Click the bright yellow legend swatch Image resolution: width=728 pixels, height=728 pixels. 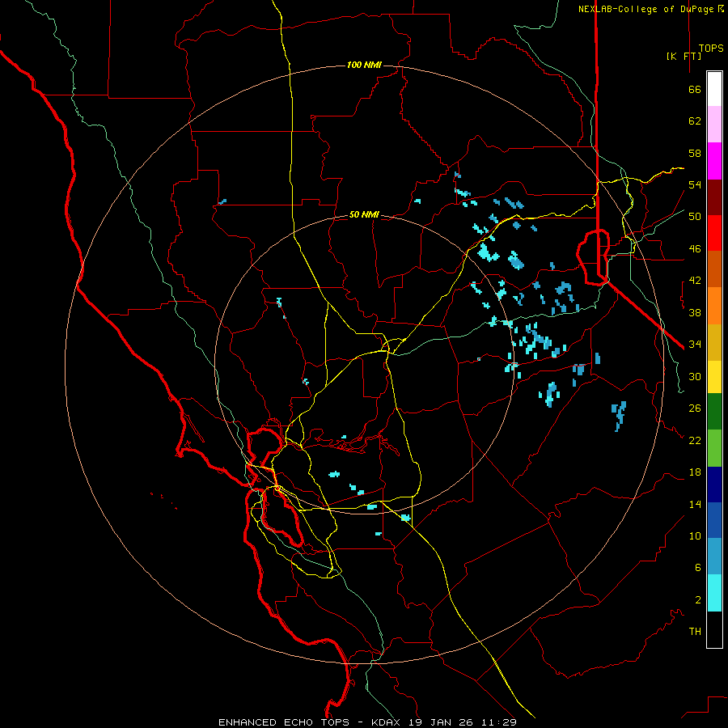(x=714, y=377)
